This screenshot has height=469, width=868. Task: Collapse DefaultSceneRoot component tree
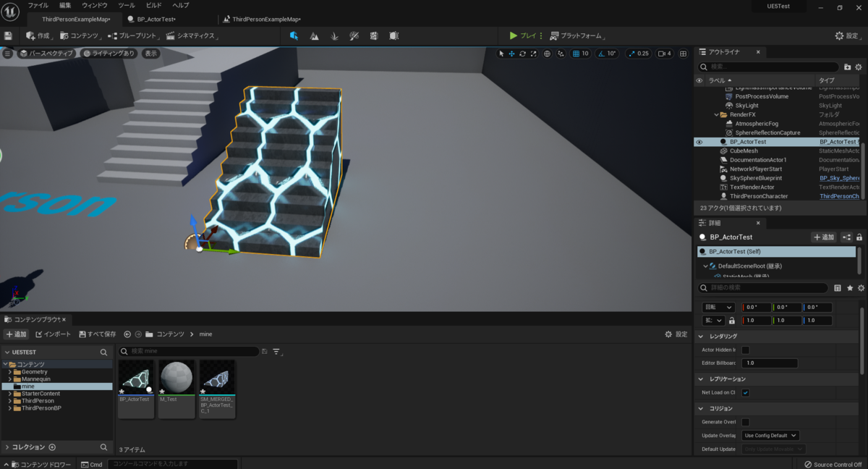[x=705, y=266]
